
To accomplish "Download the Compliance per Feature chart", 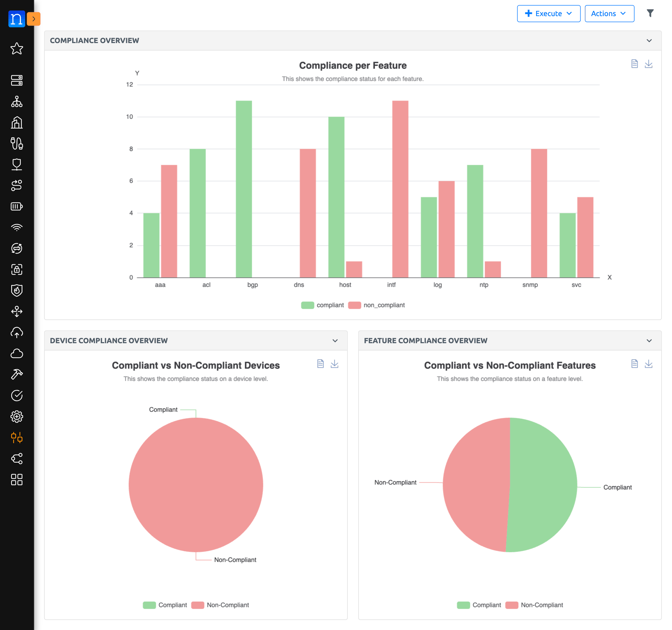I will tap(649, 64).
